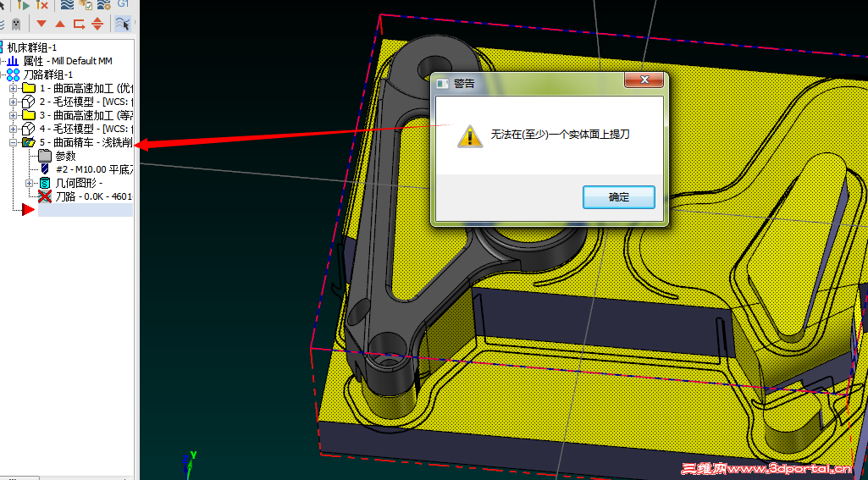This screenshot has height=480, width=868.
Task: Select operation 2 - 毛坯模型 label
Action: (86, 102)
